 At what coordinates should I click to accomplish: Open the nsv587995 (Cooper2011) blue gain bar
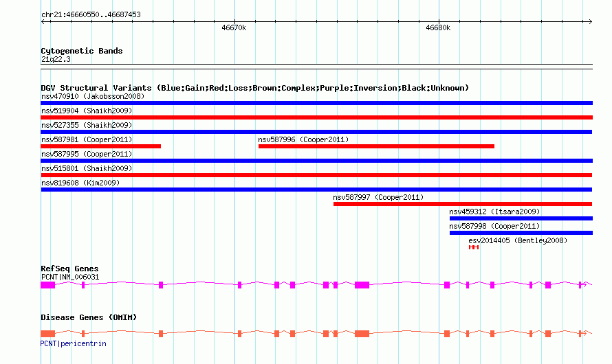(316, 161)
